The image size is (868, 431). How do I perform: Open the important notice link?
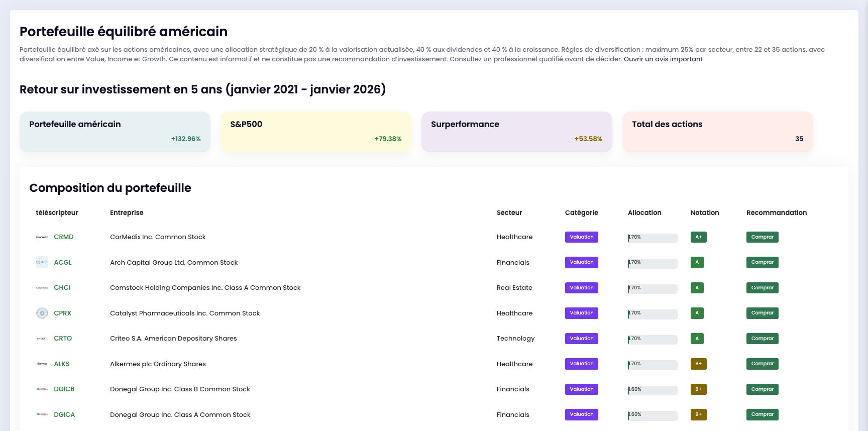[x=663, y=59]
